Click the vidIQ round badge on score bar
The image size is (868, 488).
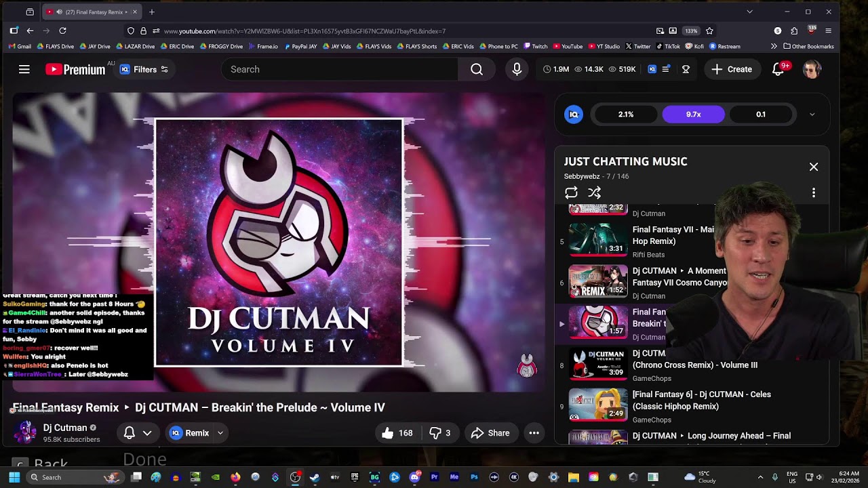coord(574,115)
